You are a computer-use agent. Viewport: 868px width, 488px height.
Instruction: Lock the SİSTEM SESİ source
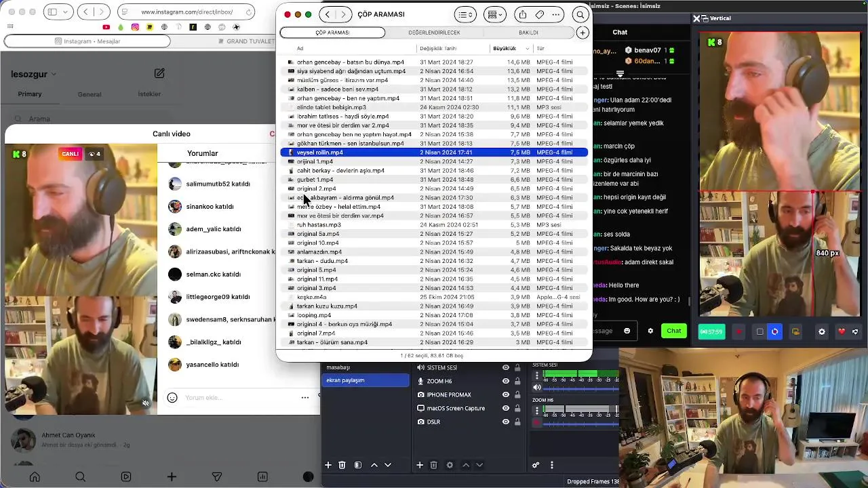click(517, 367)
